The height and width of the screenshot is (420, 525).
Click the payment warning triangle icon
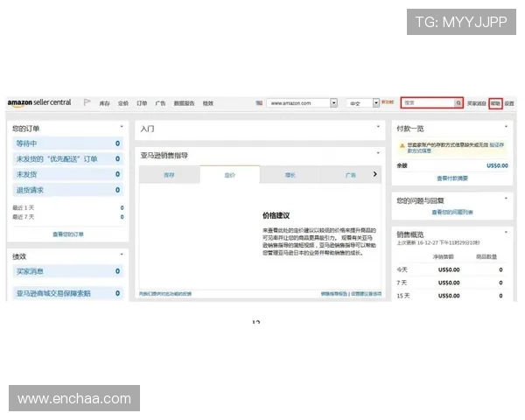[402, 145]
